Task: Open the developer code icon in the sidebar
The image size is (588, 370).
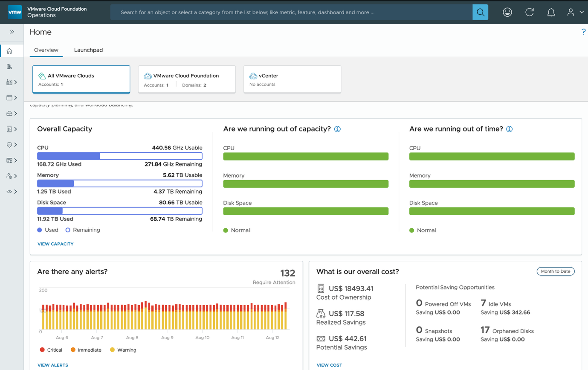Action: [10, 191]
